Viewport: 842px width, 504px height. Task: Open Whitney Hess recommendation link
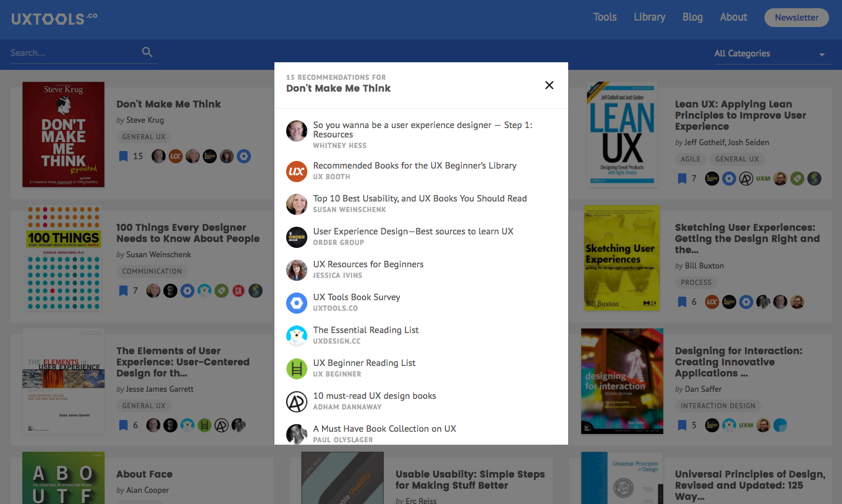(422, 130)
